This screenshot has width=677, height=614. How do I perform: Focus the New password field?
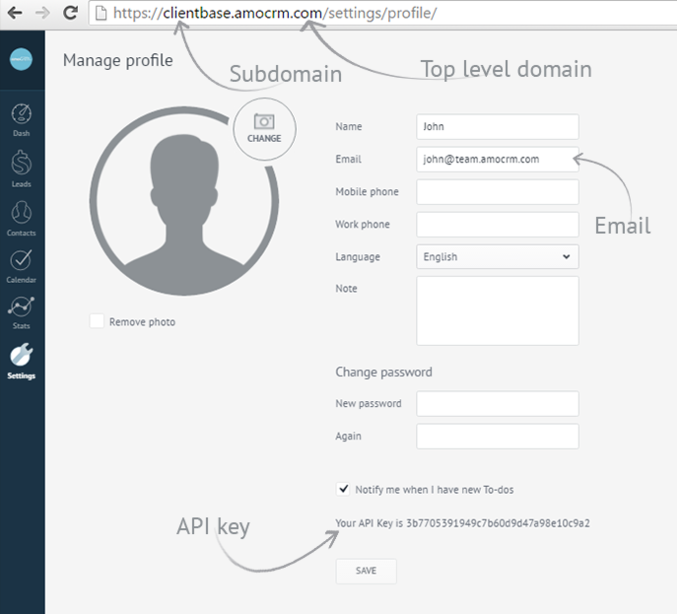click(x=497, y=404)
